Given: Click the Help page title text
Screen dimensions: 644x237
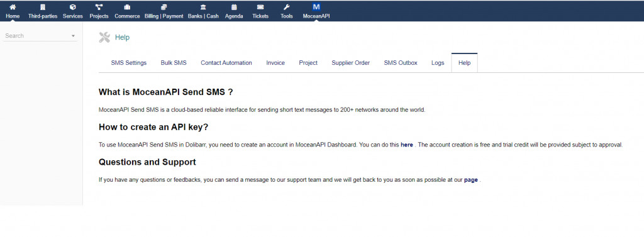Looking at the screenshot, I should [x=122, y=37].
